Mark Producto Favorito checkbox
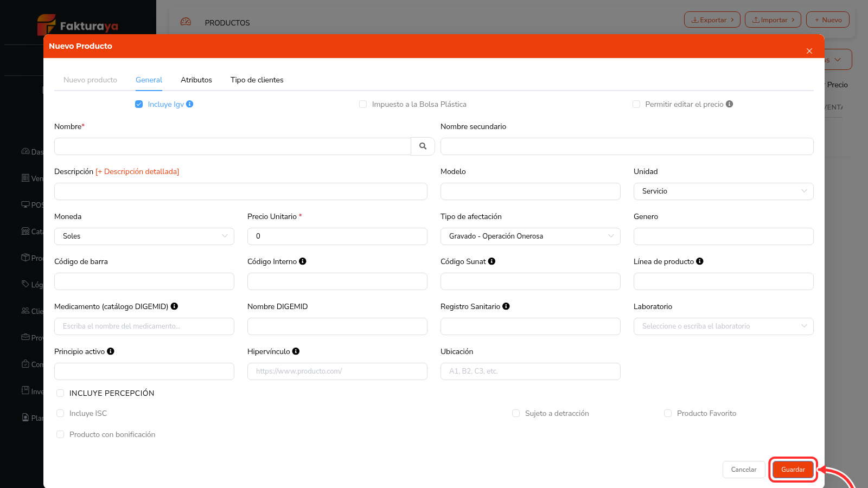This screenshot has width=868, height=488. point(668,413)
